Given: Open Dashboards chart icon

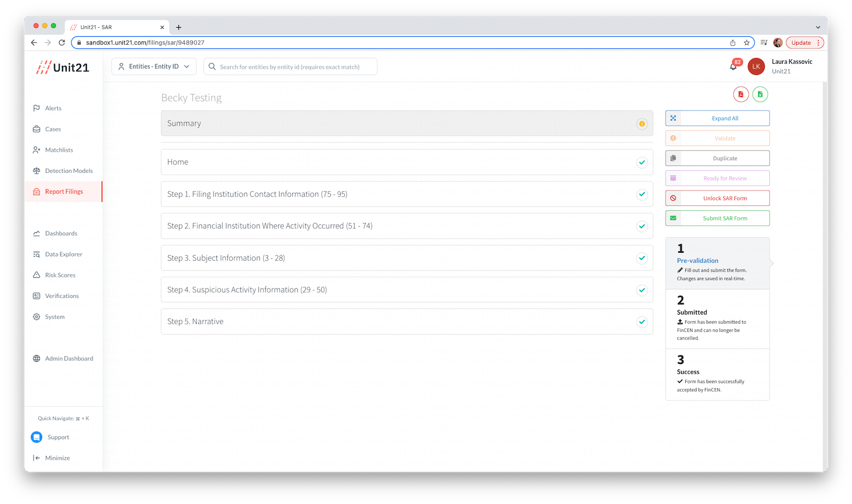Looking at the screenshot, I should coord(36,233).
